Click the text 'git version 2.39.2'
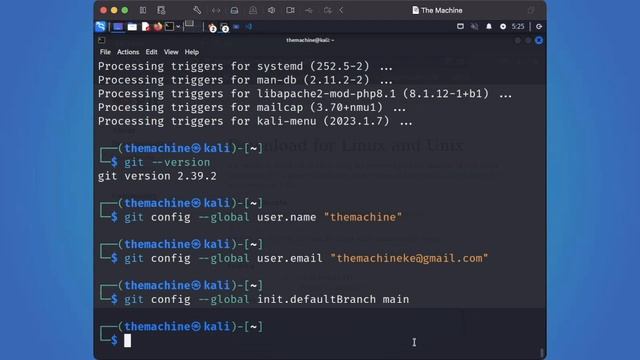This screenshot has height=360, width=640. [x=157, y=176]
